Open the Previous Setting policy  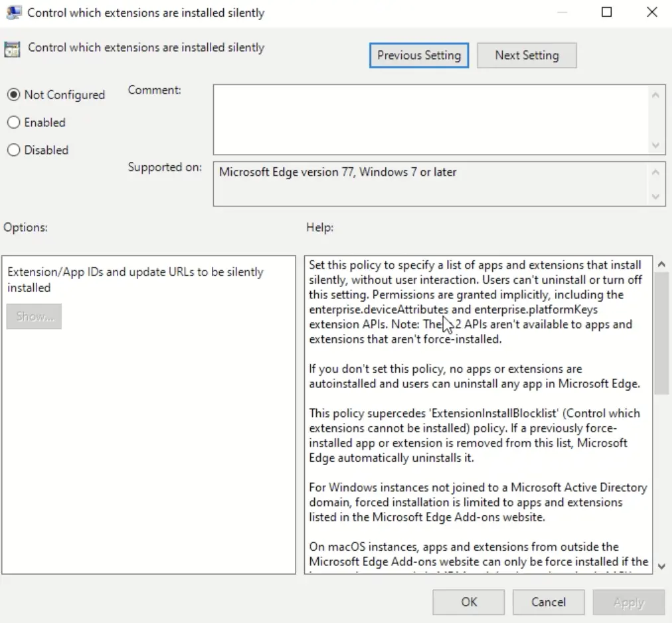point(418,55)
